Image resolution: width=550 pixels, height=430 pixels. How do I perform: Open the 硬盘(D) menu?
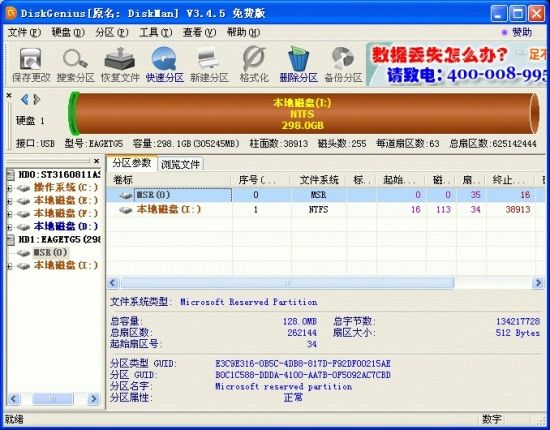coord(68,32)
